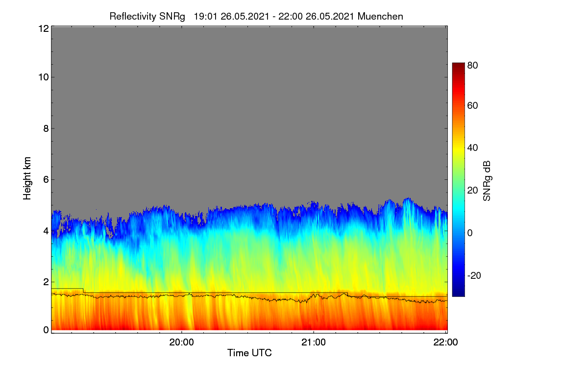Click the 'SNRg dB' colorbar label
This screenshot has width=588, height=392.
pos(487,181)
